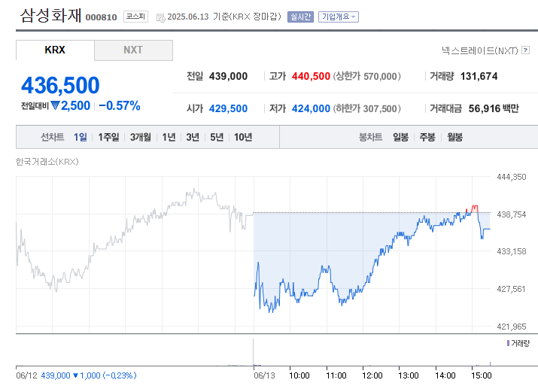Select the 1년 line chart period
The height and width of the screenshot is (392, 538).
point(169,137)
